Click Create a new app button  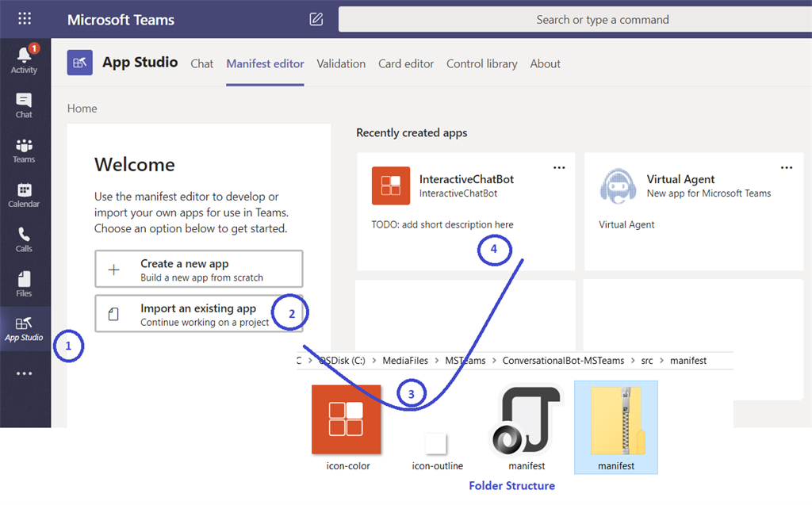[199, 269]
